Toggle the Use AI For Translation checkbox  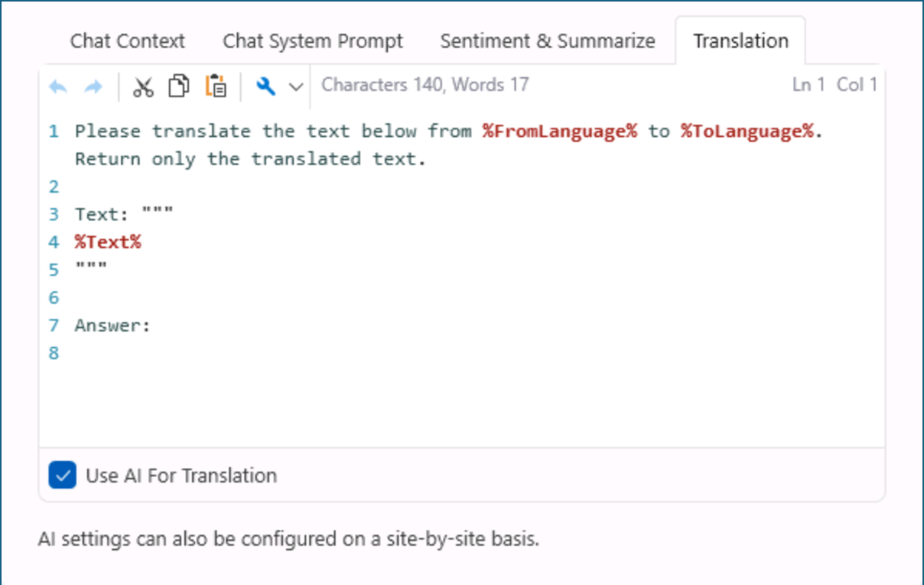click(62, 475)
